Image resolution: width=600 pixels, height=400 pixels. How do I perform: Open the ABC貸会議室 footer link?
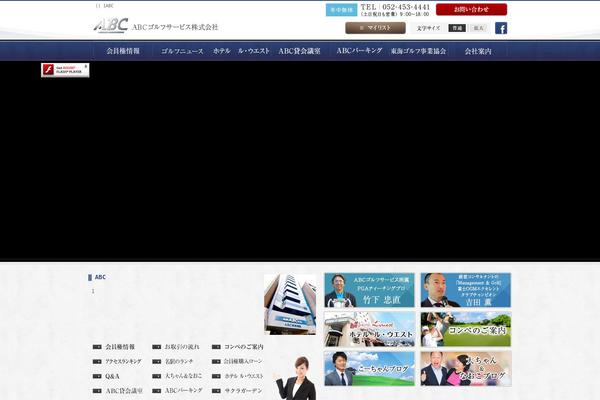[124, 391]
